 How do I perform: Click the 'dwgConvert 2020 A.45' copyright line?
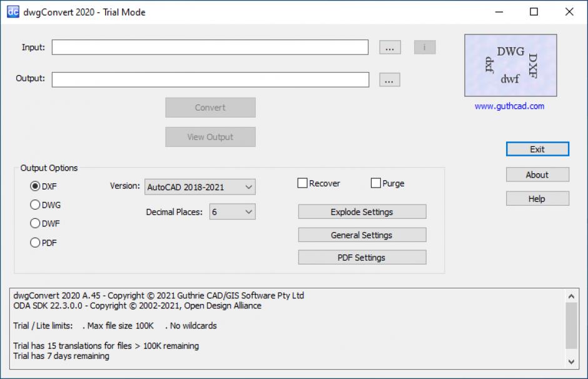pos(159,295)
